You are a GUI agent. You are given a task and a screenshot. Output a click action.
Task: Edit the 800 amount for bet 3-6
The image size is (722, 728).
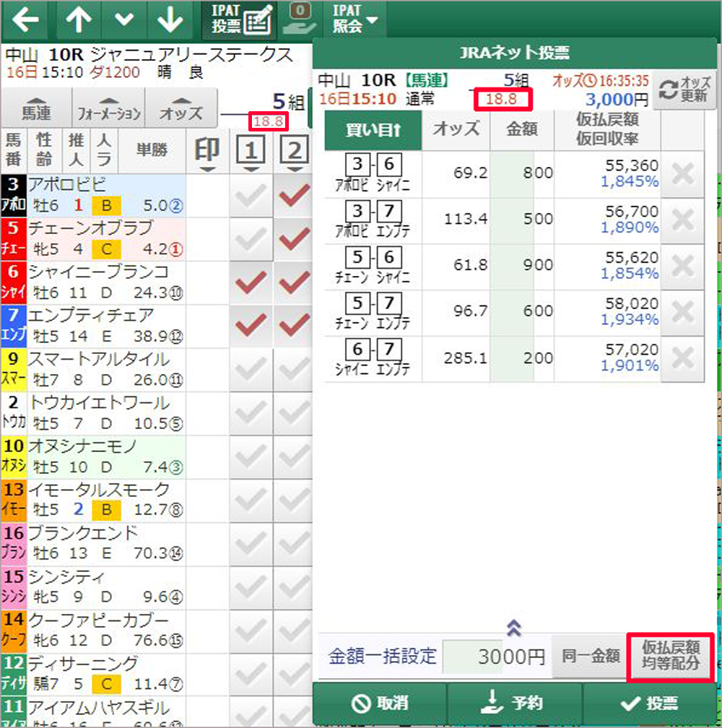[522, 174]
